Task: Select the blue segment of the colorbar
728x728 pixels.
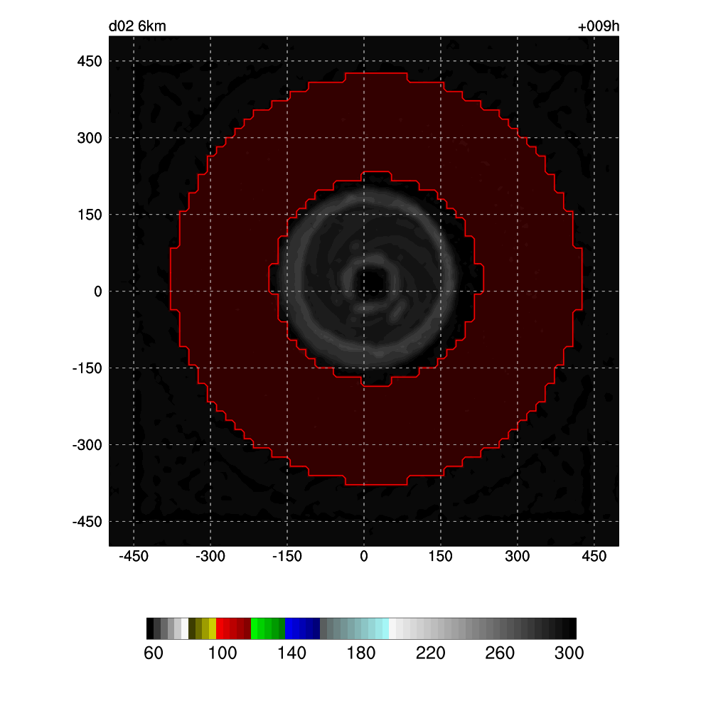Action: pyautogui.click(x=302, y=628)
